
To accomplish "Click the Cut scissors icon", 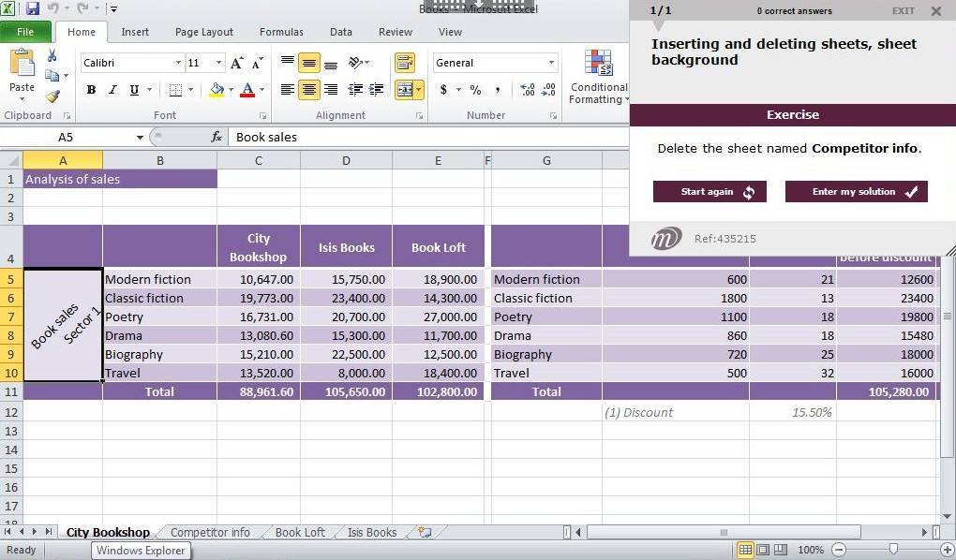I will pyautogui.click(x=52, y=56).
